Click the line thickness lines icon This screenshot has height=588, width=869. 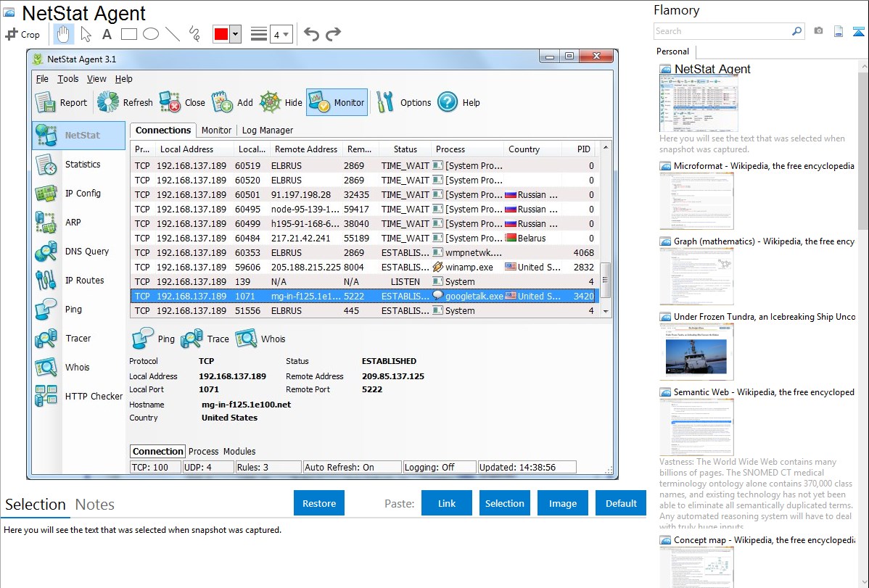[259, 34]
